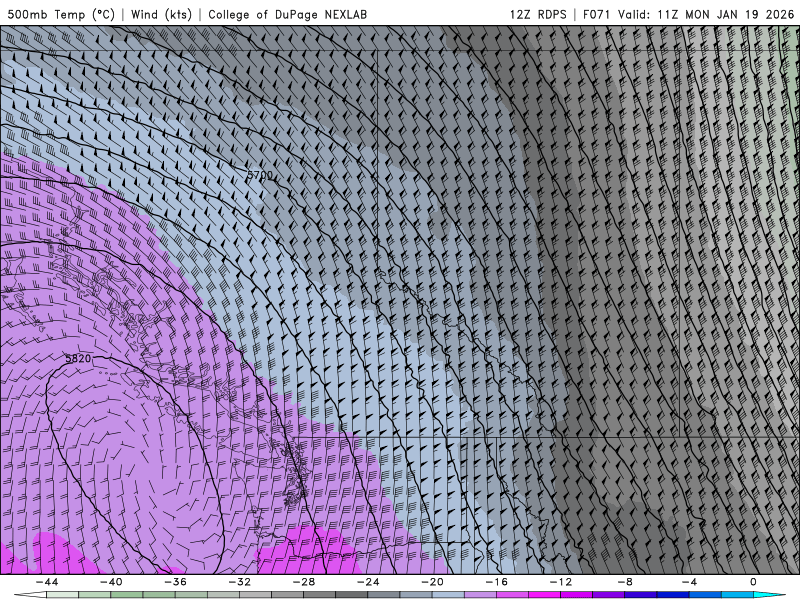Click the -28 colorbar scale label
Viewport: 800px width, 600px height.
[304, 582]
